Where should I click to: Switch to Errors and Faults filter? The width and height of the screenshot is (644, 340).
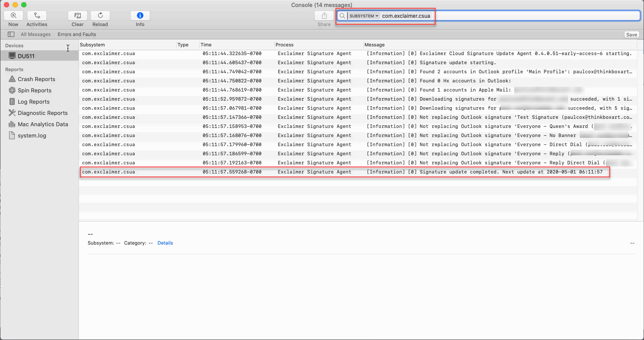(x=77, y=34)
